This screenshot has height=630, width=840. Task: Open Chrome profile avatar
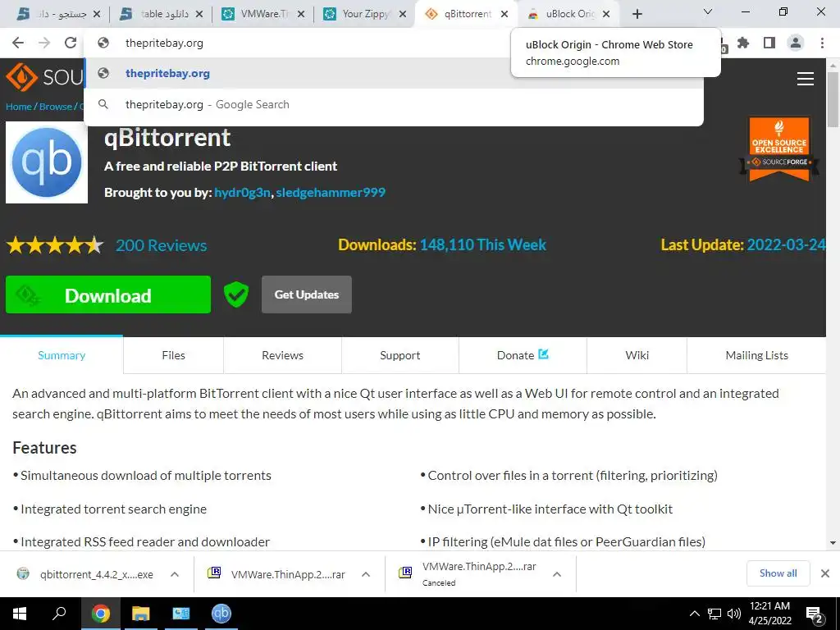pos(796,43)
